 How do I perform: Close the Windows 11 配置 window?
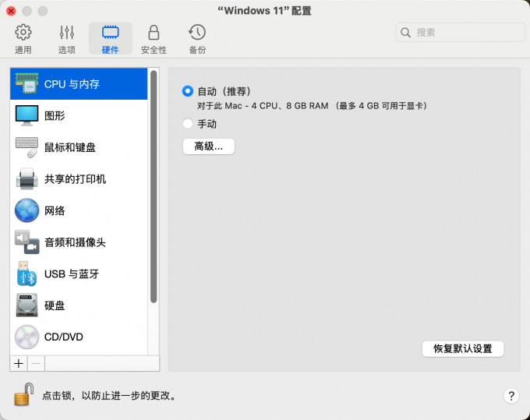(11, 11)
